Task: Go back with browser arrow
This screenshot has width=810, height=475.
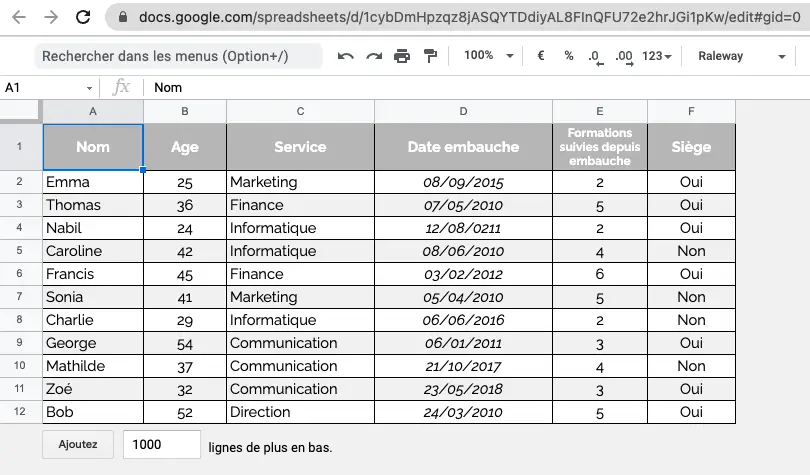Action: (x=19, y=17)
